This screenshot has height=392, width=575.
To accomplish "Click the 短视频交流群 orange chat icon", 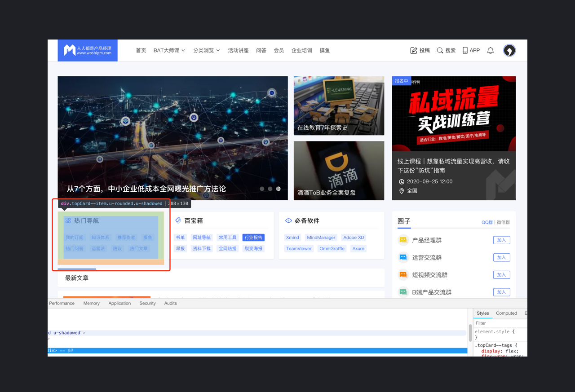I will (403, 275).
